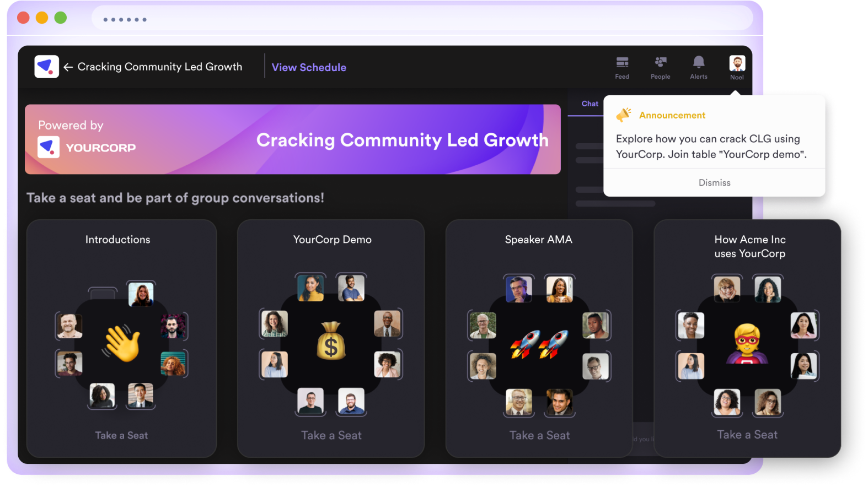The image size is (868, 487).
Task: Click the YourCorp logo in the banner
Action: click(x=49, y=148)
